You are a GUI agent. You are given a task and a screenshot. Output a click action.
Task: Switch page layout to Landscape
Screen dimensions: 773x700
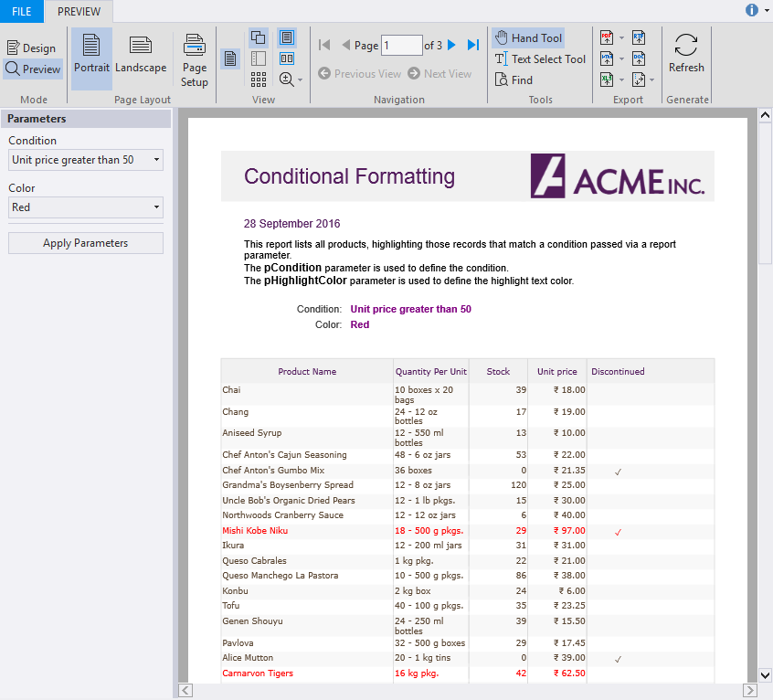141,55
